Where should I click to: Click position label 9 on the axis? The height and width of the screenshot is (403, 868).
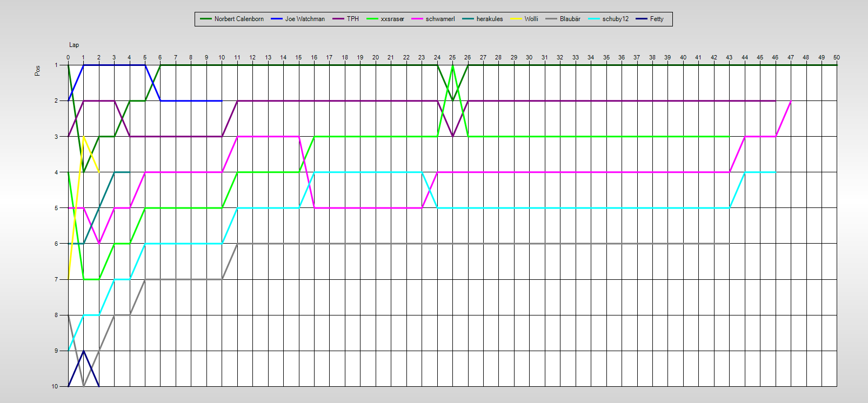[56, 351]
